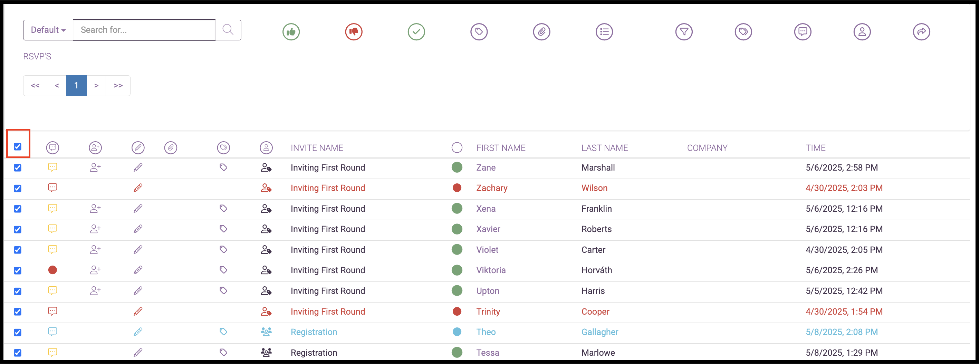Select page 1 in pagination

tap(76, 86)
